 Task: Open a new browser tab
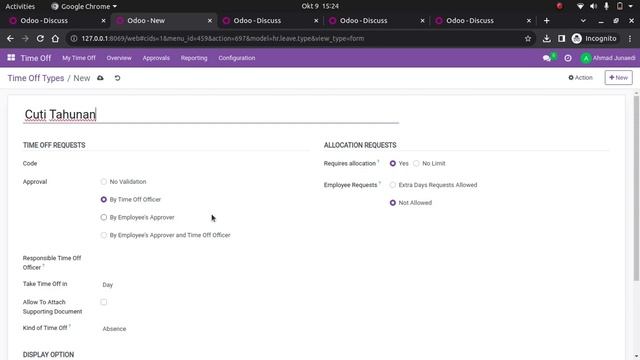point(547,20)
